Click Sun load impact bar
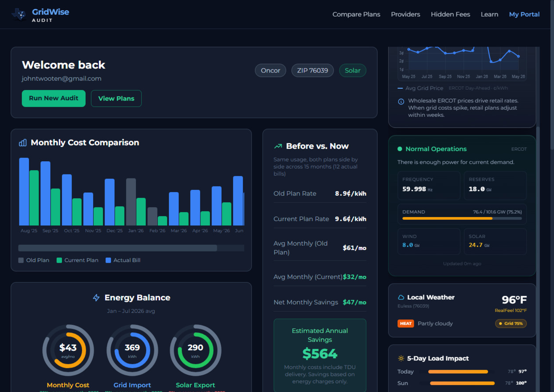This screenshot has width=554, height=392. 461,383
